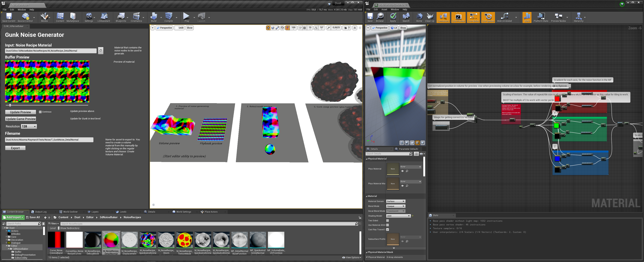Viewport: 644px width, 262px height.
Task: Collapse the Physical Material section
Action: (367, 159)
